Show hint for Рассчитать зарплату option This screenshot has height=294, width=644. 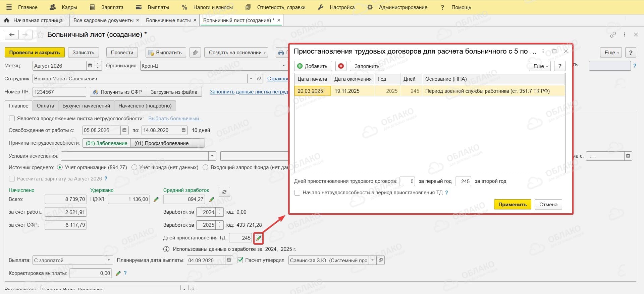click(x=106, y=179)
